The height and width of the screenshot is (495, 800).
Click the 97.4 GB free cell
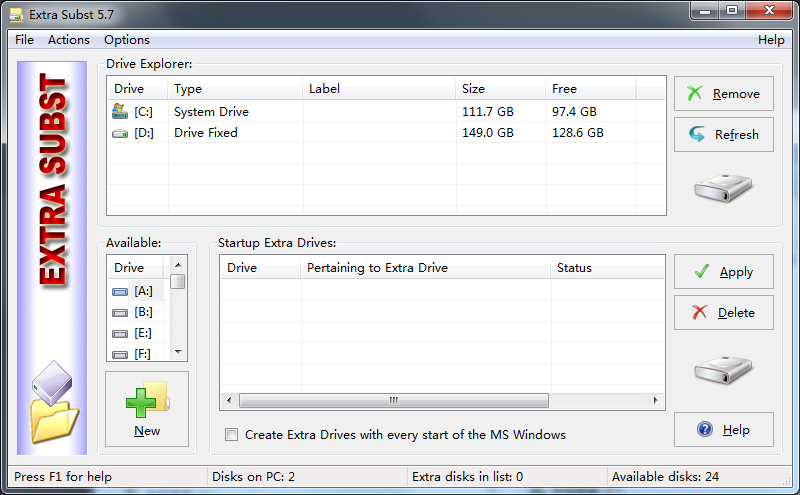tap(574, 112)
